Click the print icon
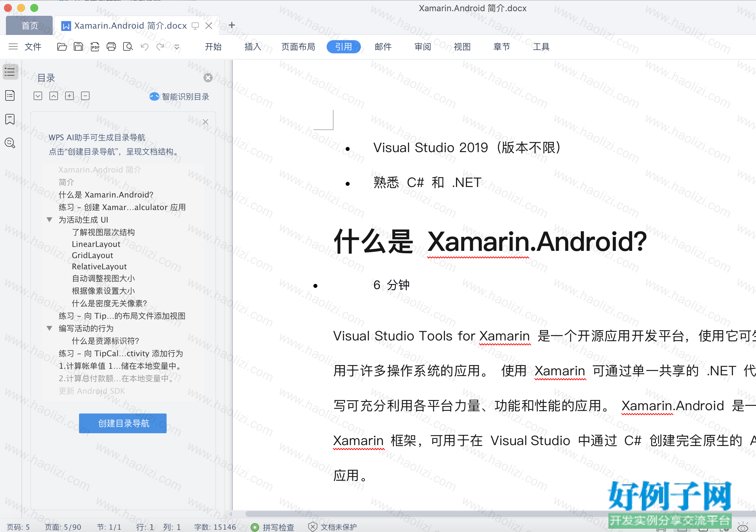This screenshot has width=756, height=532. 111,47
